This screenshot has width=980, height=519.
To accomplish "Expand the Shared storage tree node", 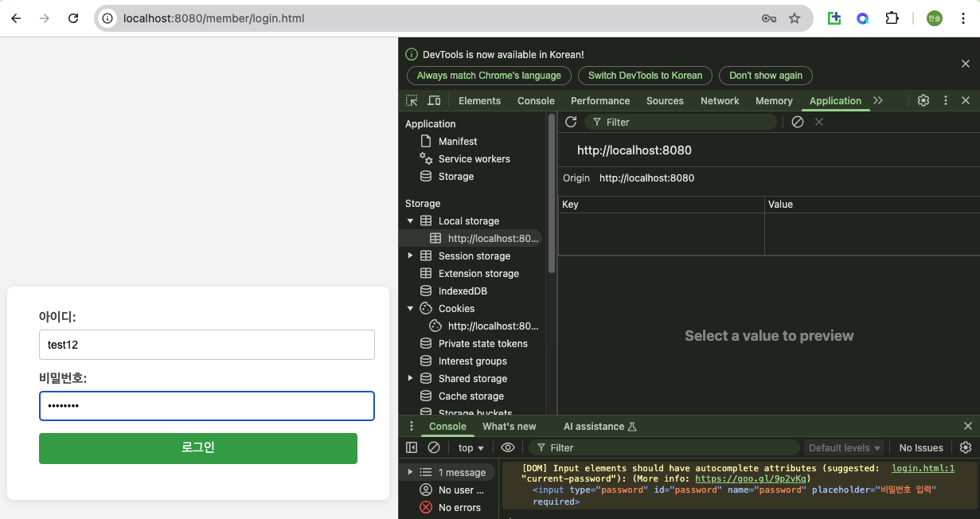I will (x=411, y=378).
